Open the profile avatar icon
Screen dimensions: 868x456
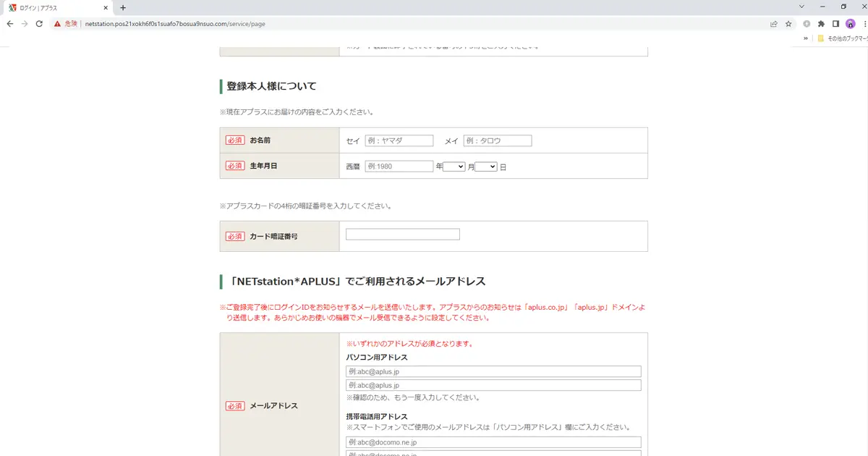(x=851, y=23)
